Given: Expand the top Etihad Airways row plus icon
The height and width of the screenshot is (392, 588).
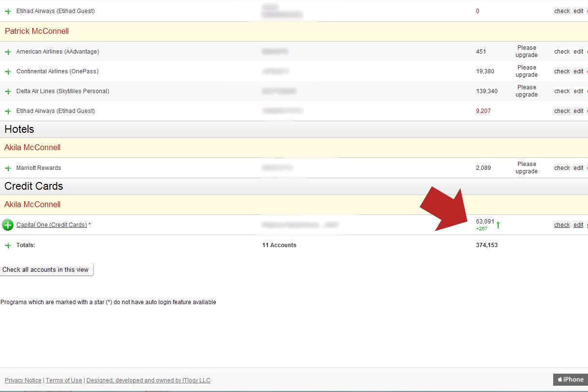Looking at the screenshot, I should click(8, 11).
